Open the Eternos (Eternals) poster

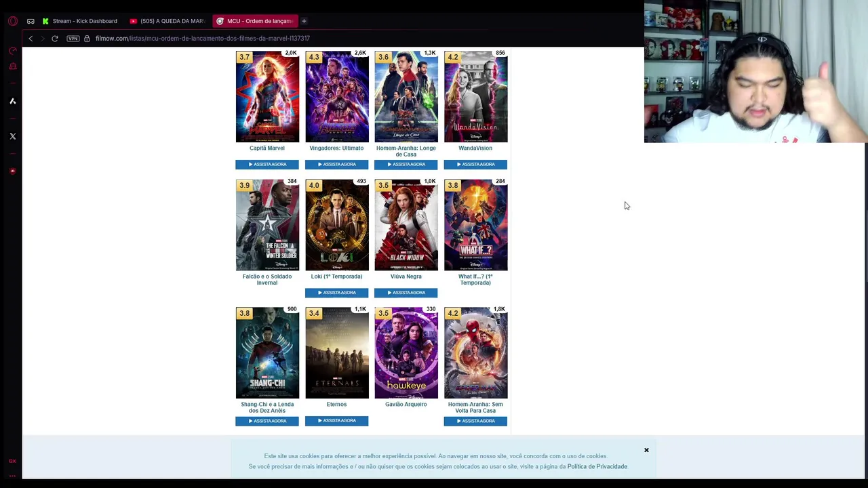coord(337,353)
